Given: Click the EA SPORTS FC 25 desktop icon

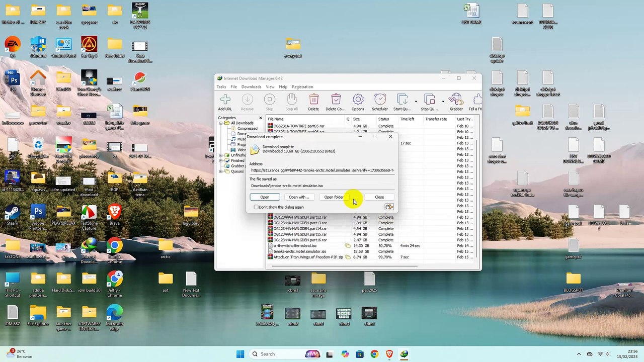Looking at the screenshot, I should (140, 11).
